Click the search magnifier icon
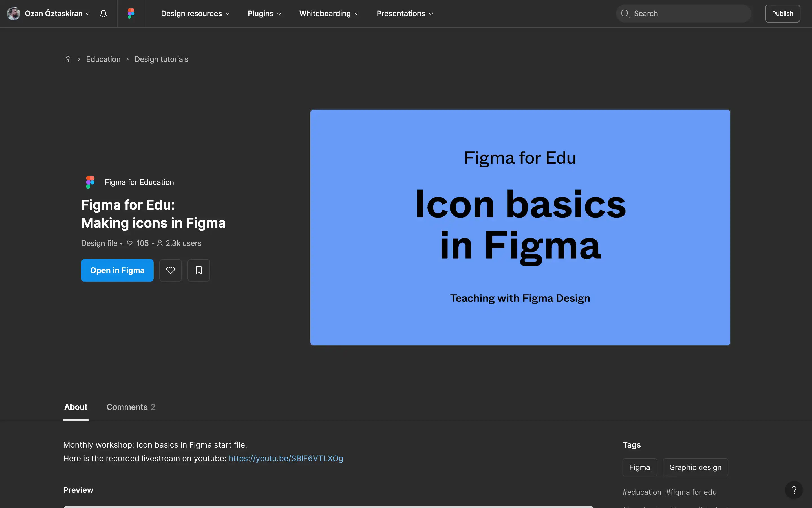 coord(625,14)
